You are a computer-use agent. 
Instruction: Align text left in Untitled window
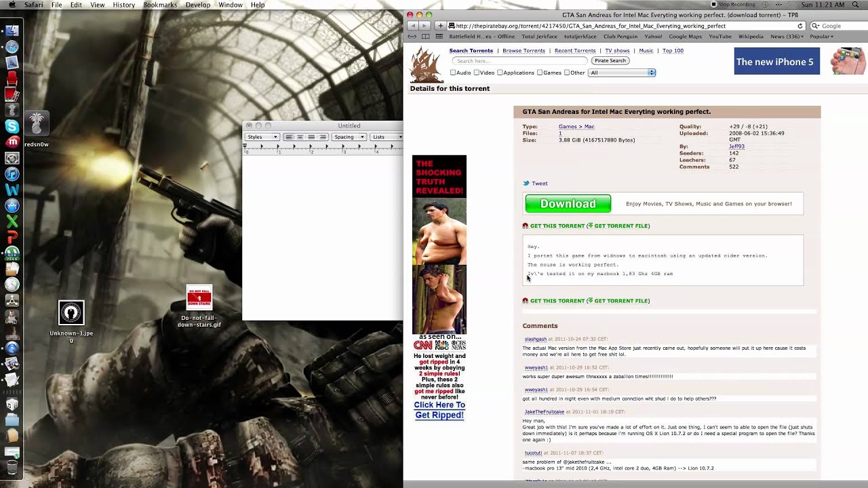coord(288,137)
